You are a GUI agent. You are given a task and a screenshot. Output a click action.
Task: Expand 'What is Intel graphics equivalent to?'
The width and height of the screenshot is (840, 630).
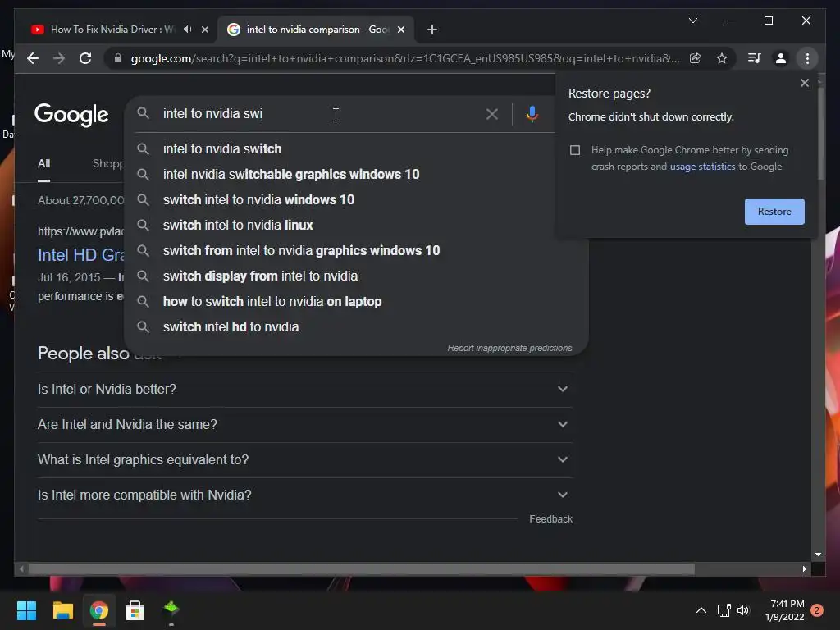305,459
